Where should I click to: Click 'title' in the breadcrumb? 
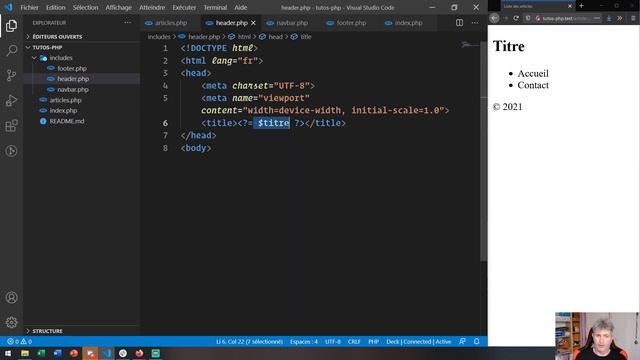tap(306, 37)
